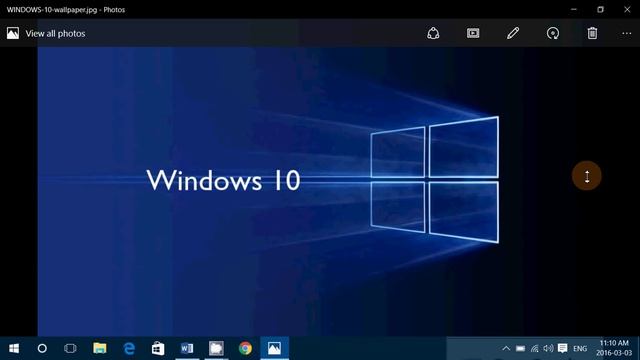
Task: Open the three-dot More options menu
Action: pyautogui.click(x=627, y=33)
